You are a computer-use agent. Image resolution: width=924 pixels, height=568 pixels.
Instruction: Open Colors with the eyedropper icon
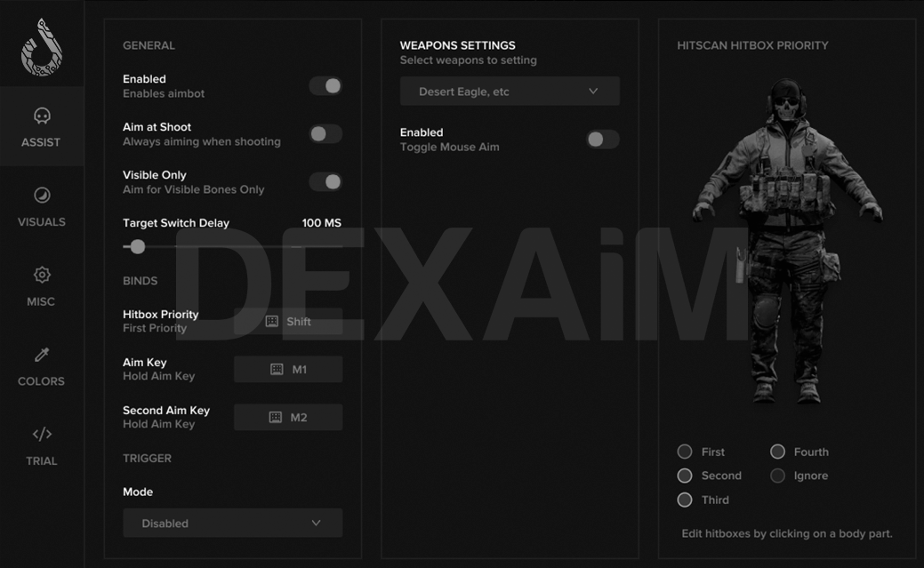(x=42, y=356)
